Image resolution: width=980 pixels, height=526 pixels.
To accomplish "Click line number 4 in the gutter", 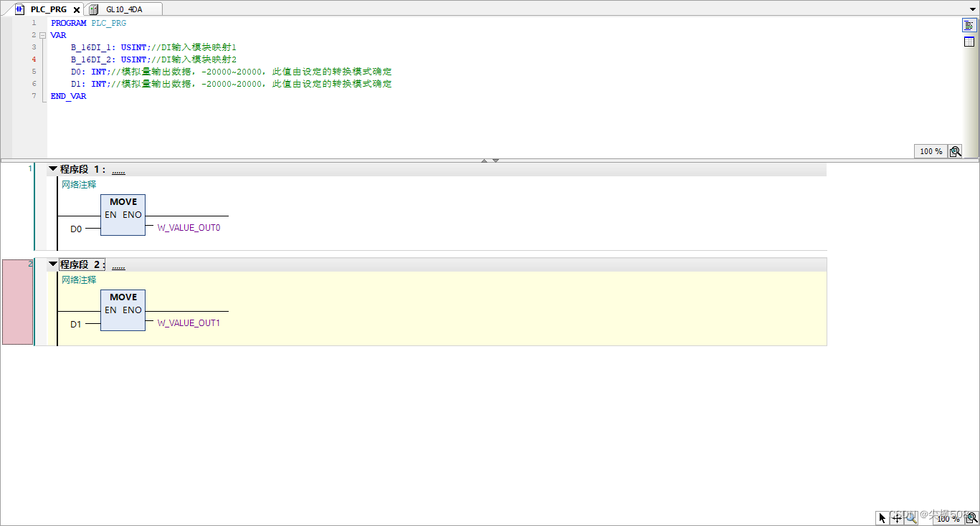I will (34, 59).
